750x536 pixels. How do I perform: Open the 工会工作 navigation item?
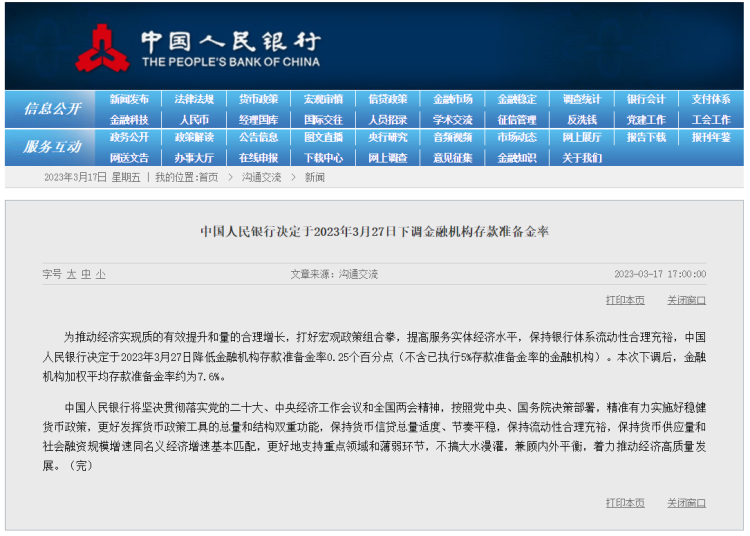coord(711,120)
